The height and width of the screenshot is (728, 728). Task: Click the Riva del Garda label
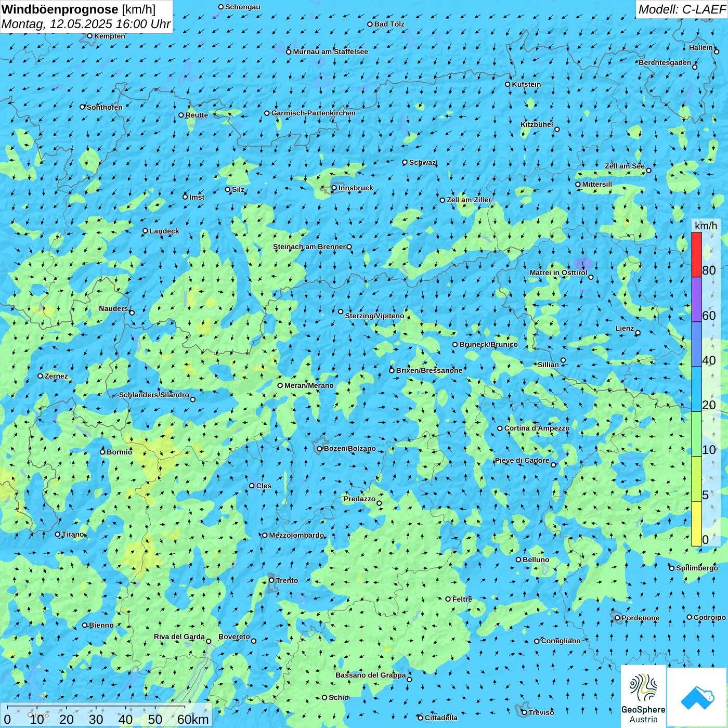coord(179,636)
